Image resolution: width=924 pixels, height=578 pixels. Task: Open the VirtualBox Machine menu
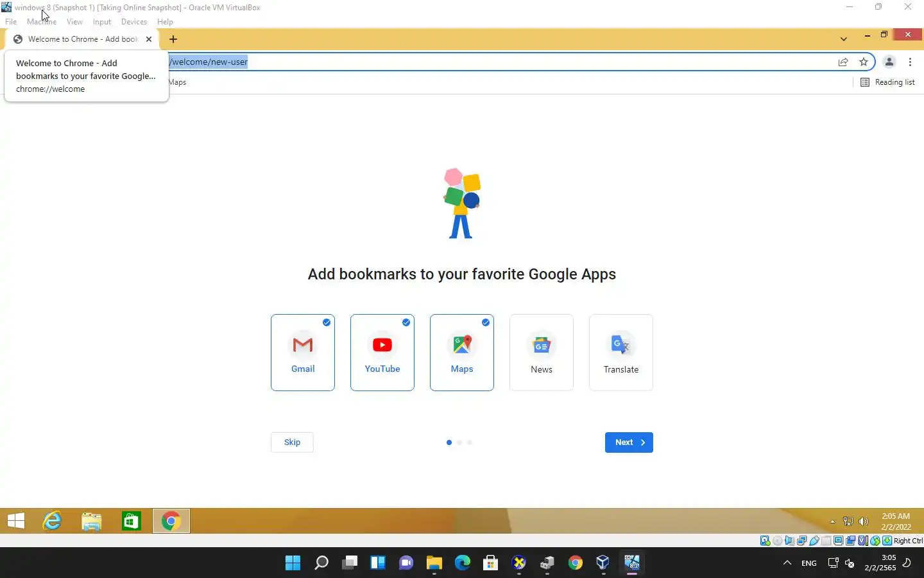click(x=42, y=22)
